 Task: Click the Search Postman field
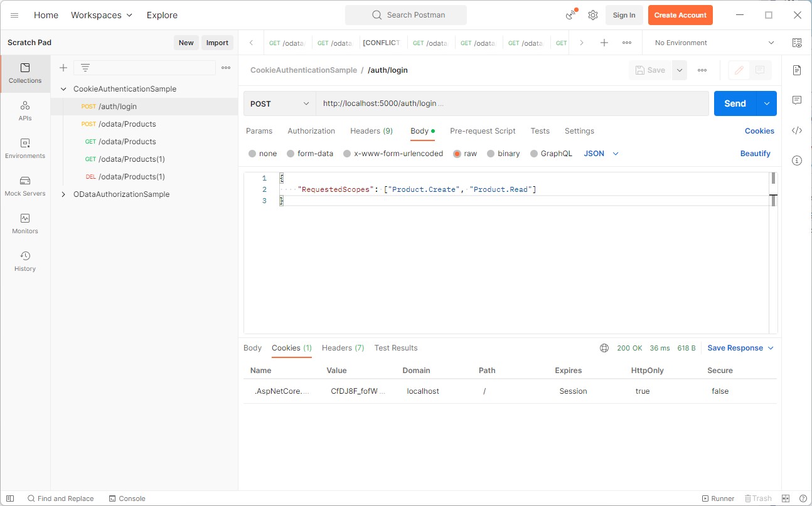tap(406, 15)
